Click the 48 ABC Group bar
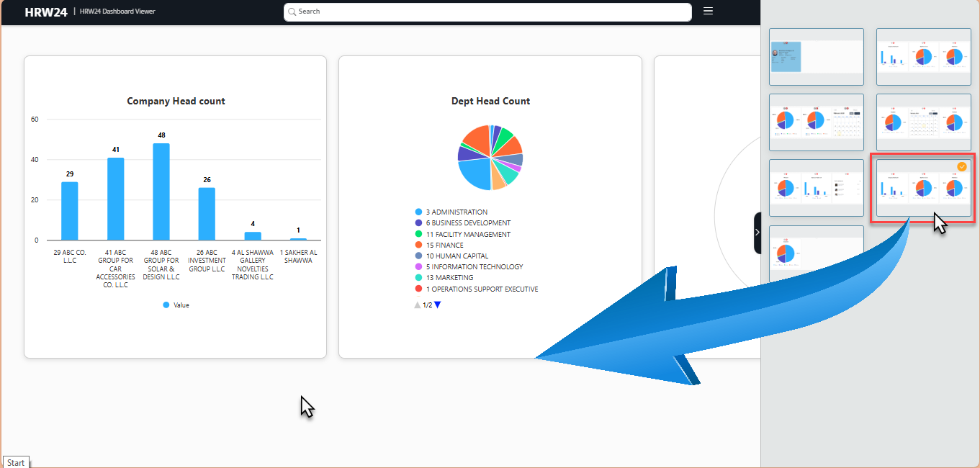Image resolution: width=980 pixels, height=468 pixels. (161, 192)
